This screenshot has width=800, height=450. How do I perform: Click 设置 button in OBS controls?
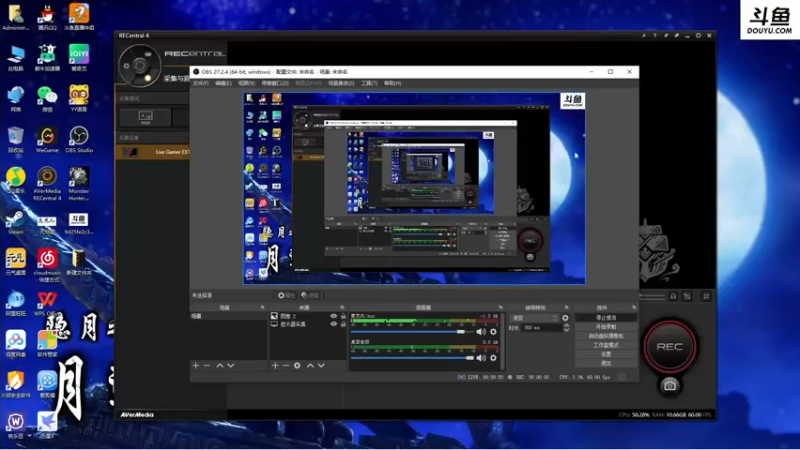point(606,354)
